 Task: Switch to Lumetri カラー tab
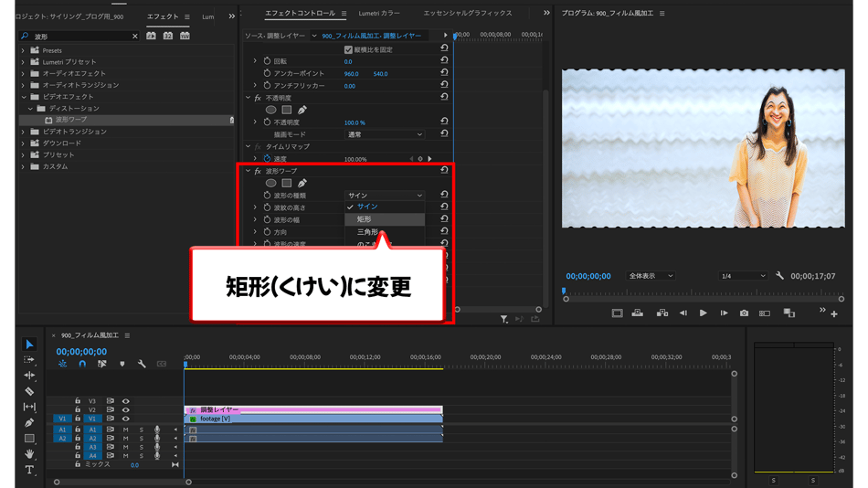click(378, 14)
